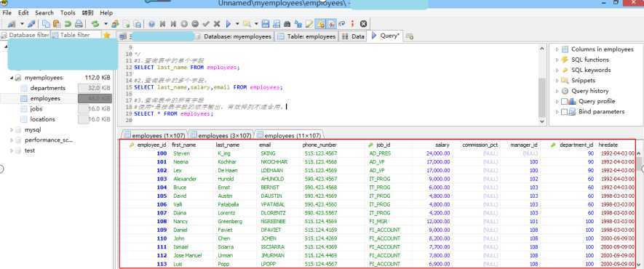Sort by the salary column header

point(442,145)
